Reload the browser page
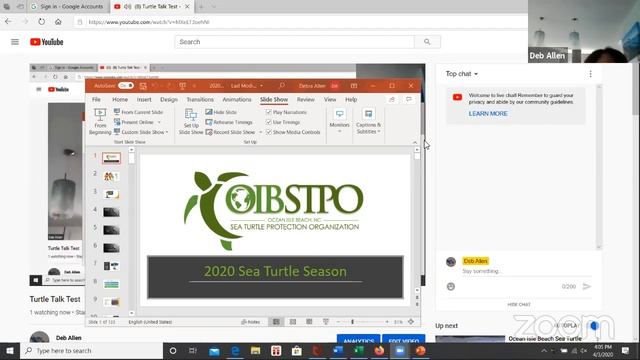This screenshot has width=640, height=360. pos(42,22)
